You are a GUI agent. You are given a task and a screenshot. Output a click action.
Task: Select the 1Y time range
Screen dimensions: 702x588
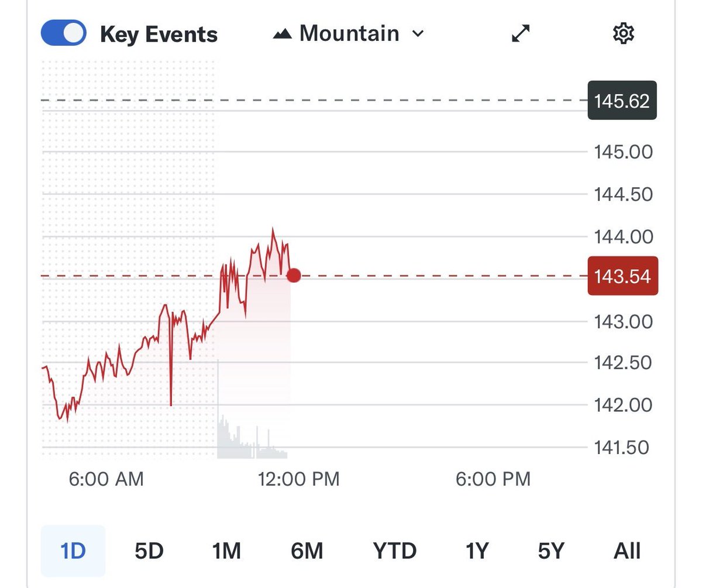coord(477,551)
